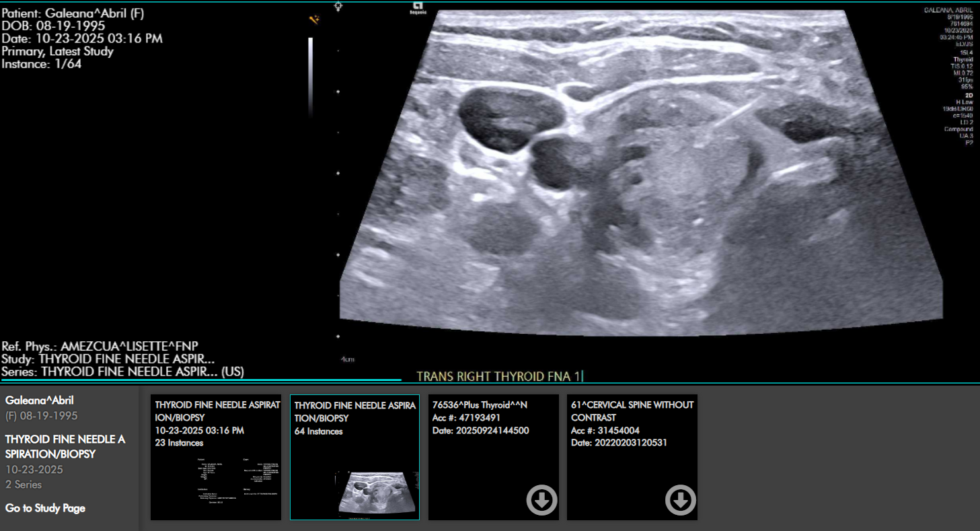980x531 pixels.
Task: Click the orange magic wand icon
Action: pos(313,20)
